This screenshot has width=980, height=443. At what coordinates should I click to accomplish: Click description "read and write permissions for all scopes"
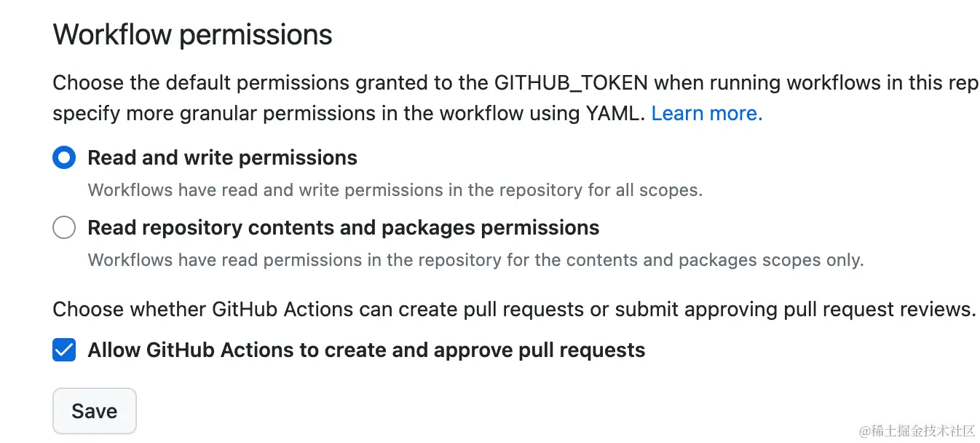click(395, 191)
